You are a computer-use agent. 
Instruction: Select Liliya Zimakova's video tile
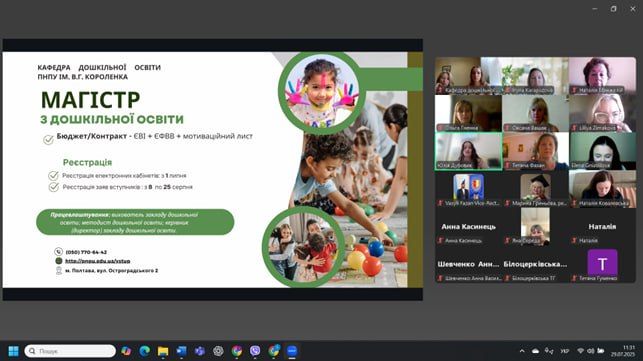(602, 114)
